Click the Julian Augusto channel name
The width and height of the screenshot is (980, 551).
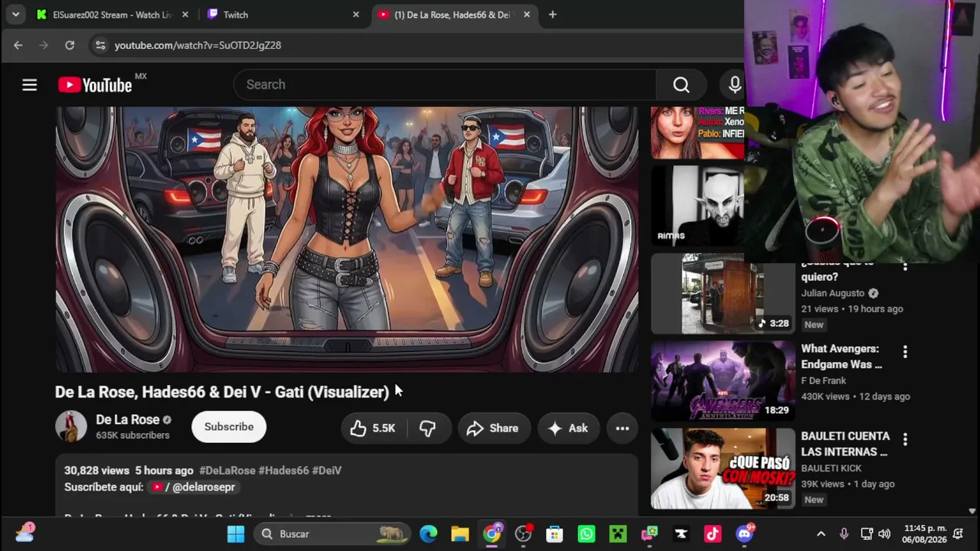click(x=832, y=293)
